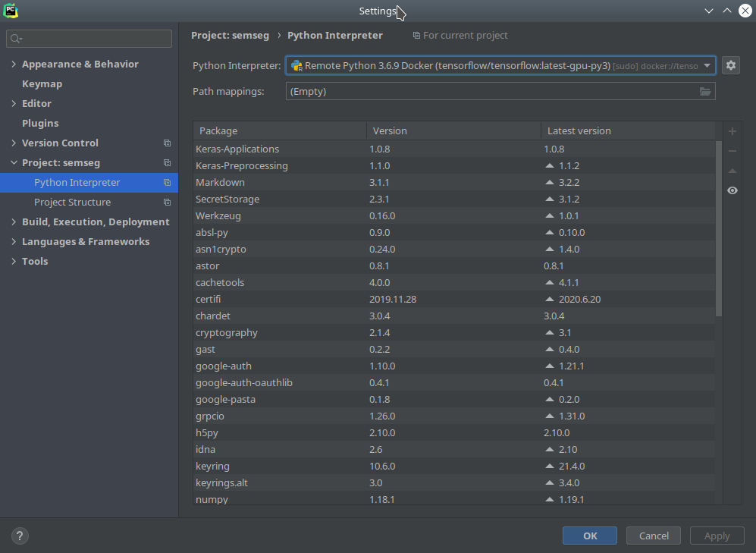Viewport: 756px width, 553px height.
Task: Select the numpy package row
Action: [x=454, y=498]
